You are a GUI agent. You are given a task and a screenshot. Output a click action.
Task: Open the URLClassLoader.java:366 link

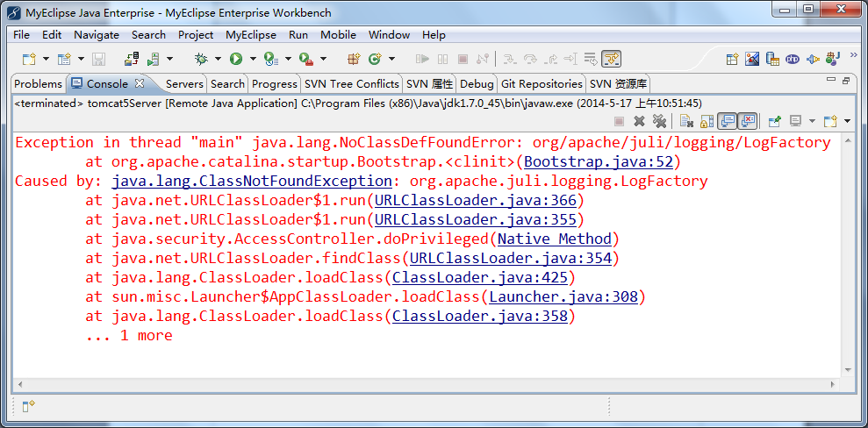pyautogui.click(x=476, y=200)
